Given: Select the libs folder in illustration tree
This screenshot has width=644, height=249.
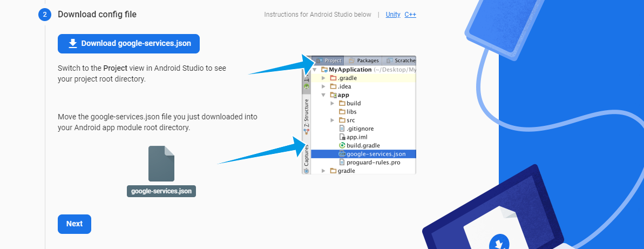Looking at the screenshot, I should click(348, 112).
